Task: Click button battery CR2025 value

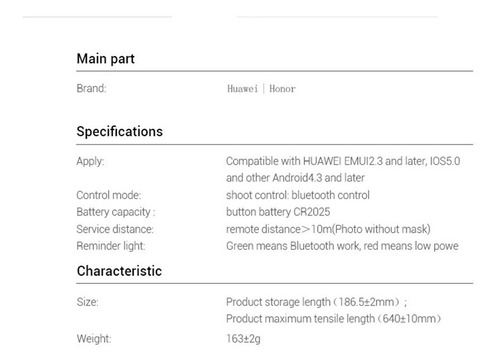Action: pyautogui.click(x=278, y=212)
